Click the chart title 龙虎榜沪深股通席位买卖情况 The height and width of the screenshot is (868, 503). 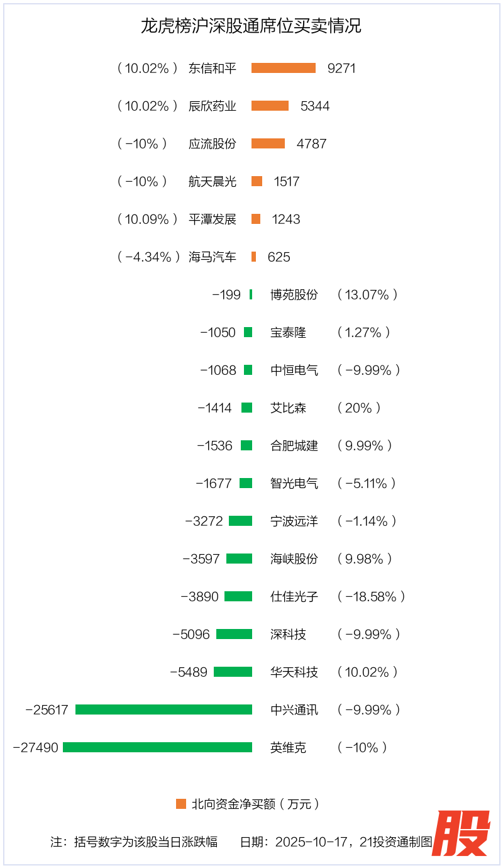(251, 26)
